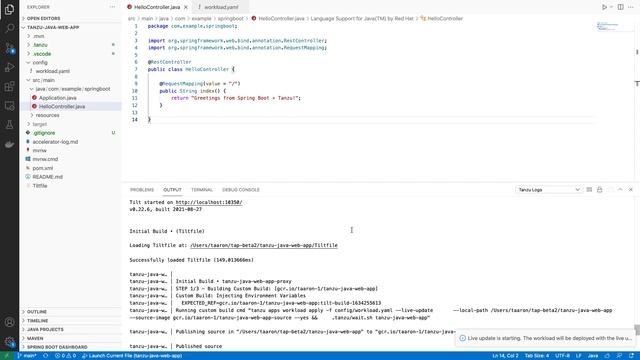Open the Tanzu Logs output channel dropdown

coord(549,189)
